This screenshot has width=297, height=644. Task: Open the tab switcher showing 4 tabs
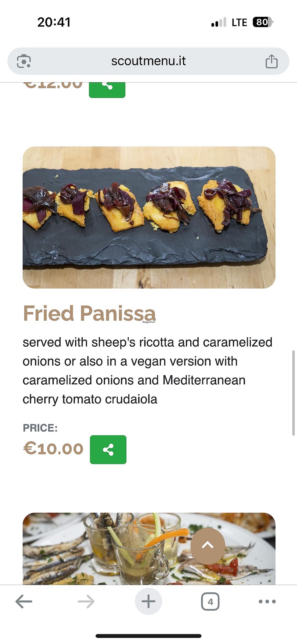(x=210, y=601)
